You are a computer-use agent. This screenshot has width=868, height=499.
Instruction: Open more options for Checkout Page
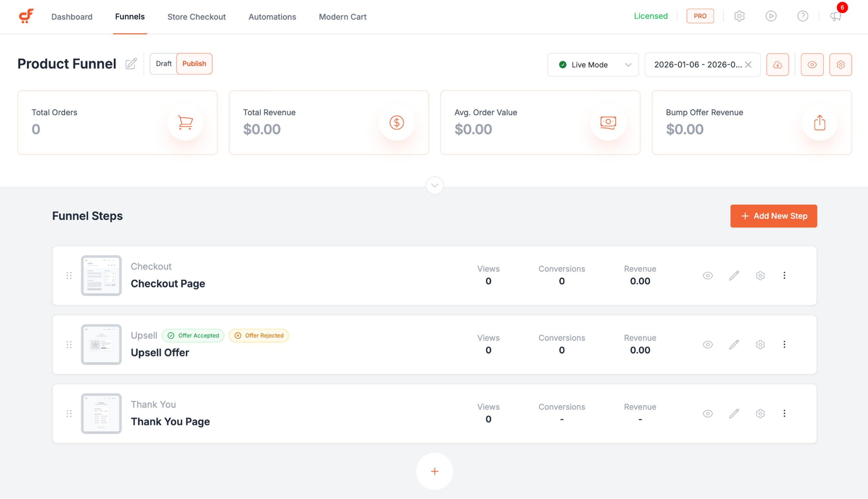pyautogui.click(x=784, y=275)
